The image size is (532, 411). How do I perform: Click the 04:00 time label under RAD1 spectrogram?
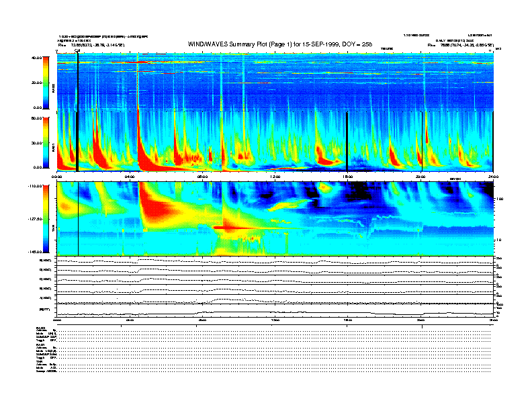(x=130, y=177)
